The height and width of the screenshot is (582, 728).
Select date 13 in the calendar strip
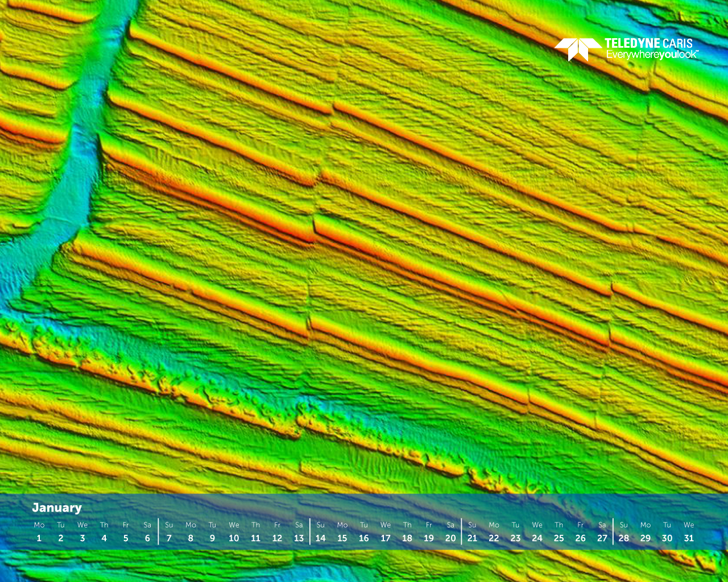click(x=299, y=538)
